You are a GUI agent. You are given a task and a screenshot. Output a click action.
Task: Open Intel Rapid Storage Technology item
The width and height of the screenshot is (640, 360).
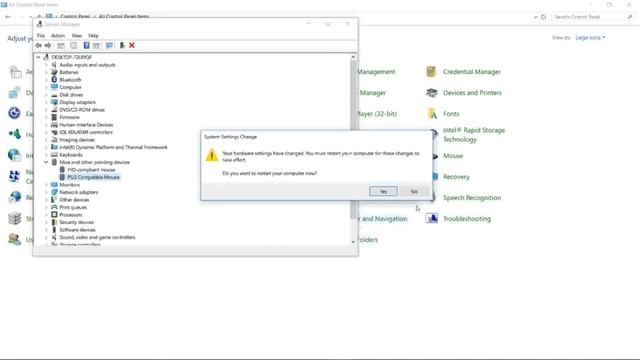click(x=474, y=135)
